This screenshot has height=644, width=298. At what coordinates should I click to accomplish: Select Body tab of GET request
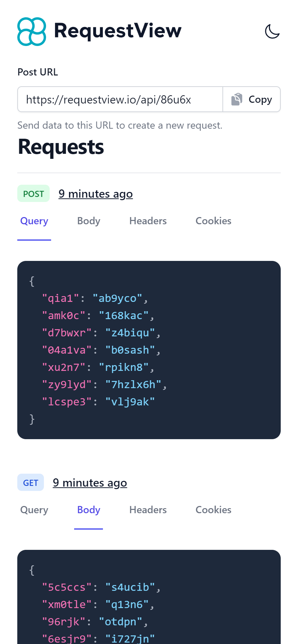pos(89,510)
